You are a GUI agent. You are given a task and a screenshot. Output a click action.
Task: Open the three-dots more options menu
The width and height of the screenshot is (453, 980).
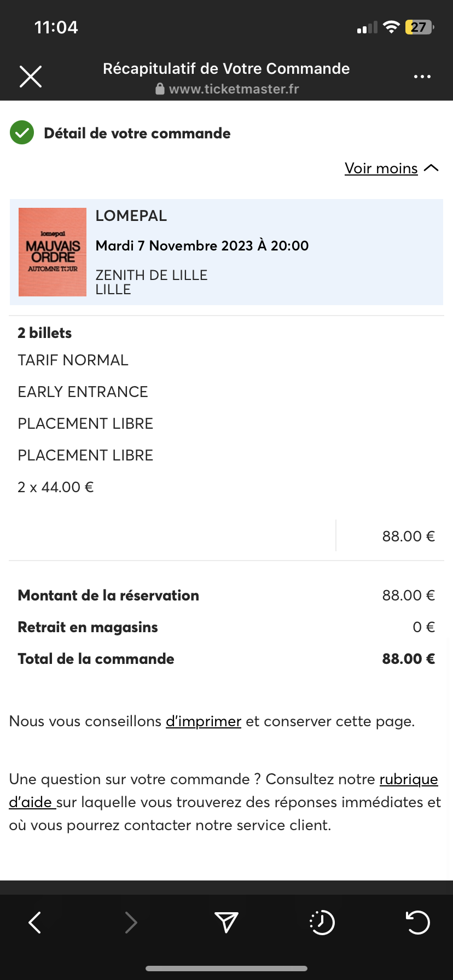point(422,77)
